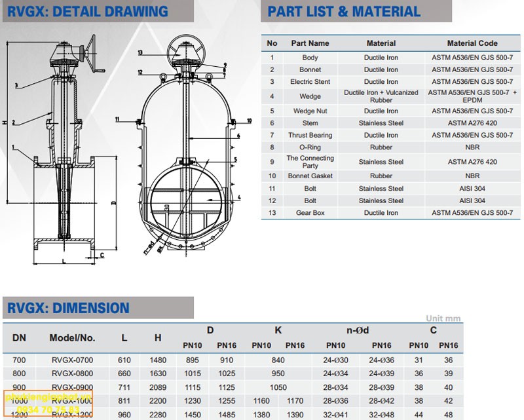Click 'Ductile Iron + Vulcanized Rubber' material cell
This screenshot has width=524, height=420.
[x=381, y=96]
